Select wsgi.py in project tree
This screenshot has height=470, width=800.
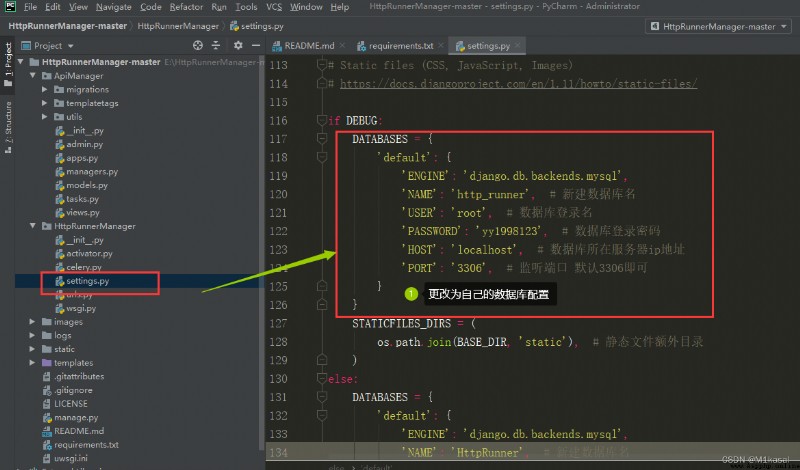pos(76,309)
